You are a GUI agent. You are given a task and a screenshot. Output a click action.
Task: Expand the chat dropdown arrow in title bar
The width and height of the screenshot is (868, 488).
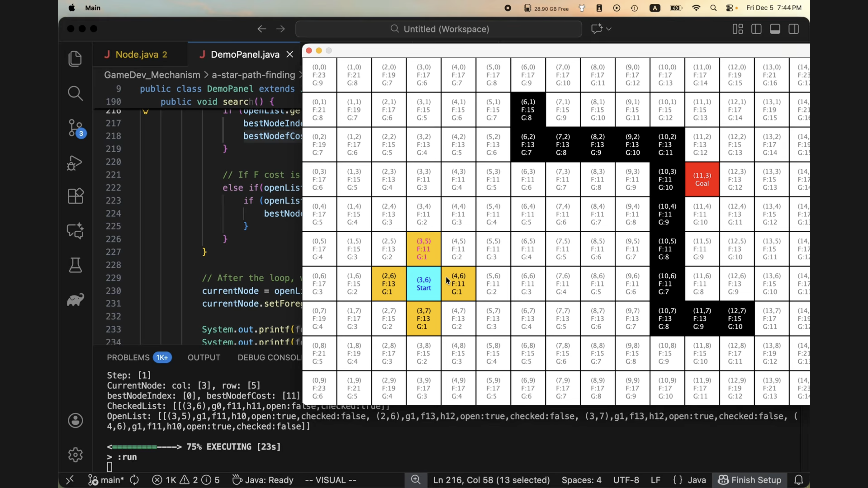(609, 29)
